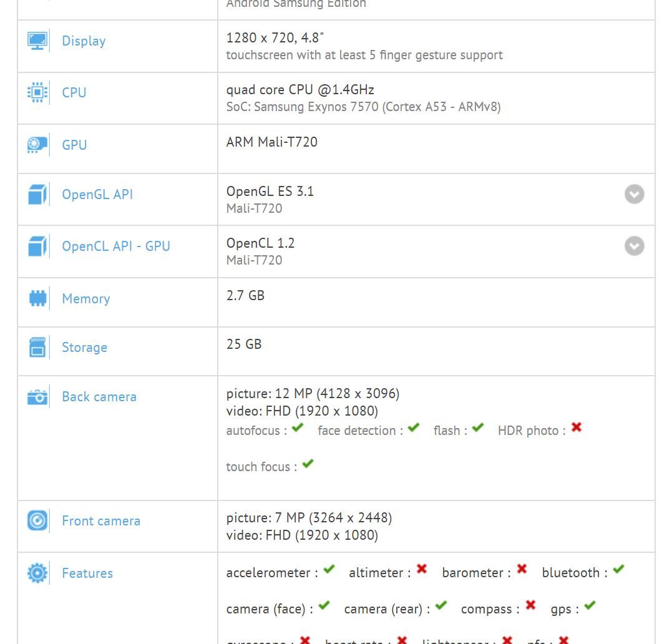667x644 pixels.
Task: Click the OpenCL API cube icon
Action: pyautogui.click(x=37, y=246)
